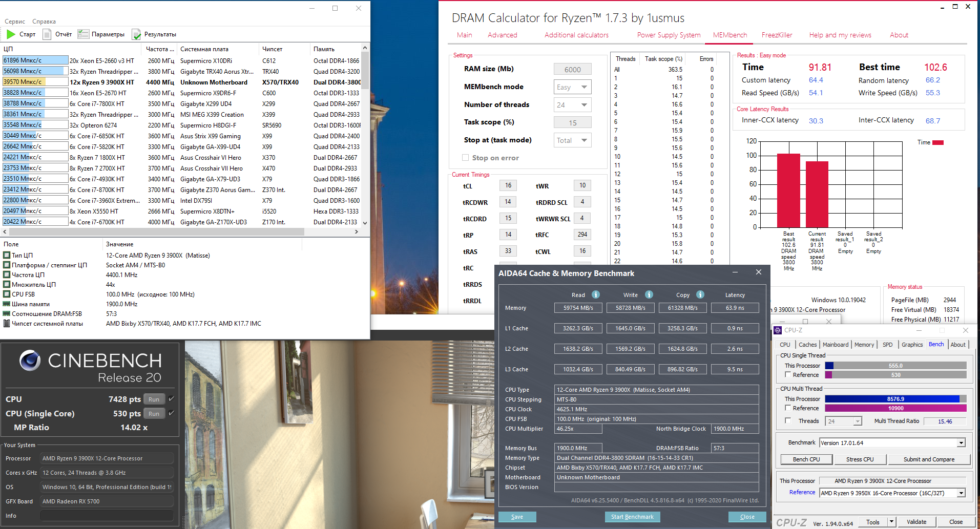Image resolution: width=980 pixels, height=529 pixels.
Task: Open the Справка menu
Action: coord(44,22)
